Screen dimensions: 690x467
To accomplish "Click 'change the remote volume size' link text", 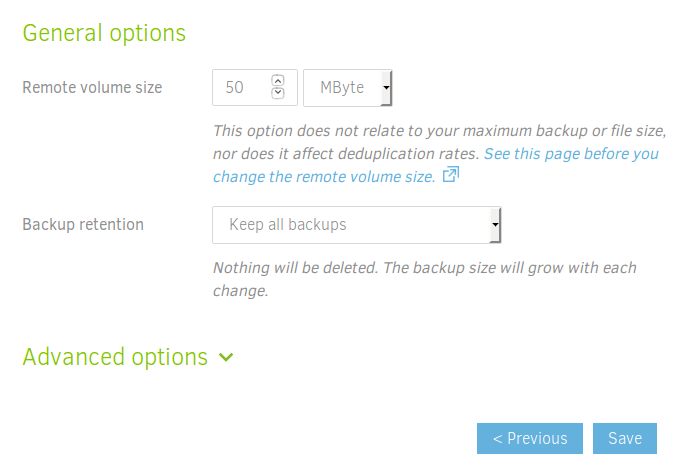I will pyautogui.click(x=324, y=177).
